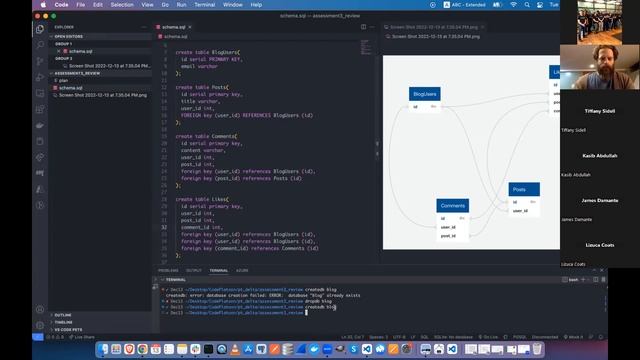Switch to the AZURE panel tab
640x360 pixels.
[242, 270]
